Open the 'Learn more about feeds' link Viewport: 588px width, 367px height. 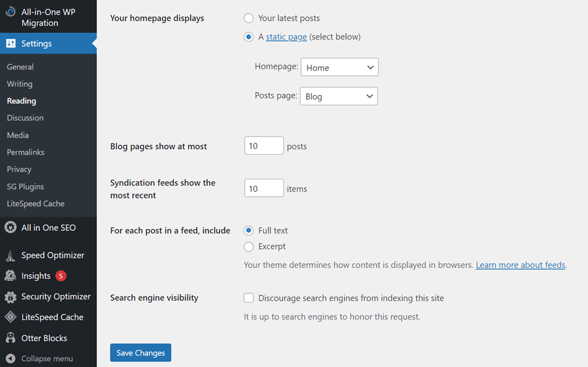520,265
